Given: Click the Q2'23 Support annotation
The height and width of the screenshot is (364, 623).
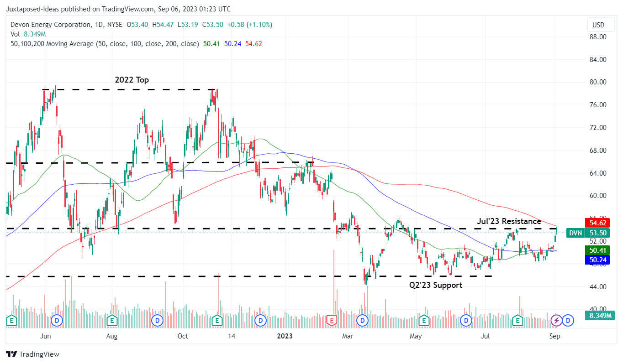Looking at the screenshot, I should (x=436, y=285).
